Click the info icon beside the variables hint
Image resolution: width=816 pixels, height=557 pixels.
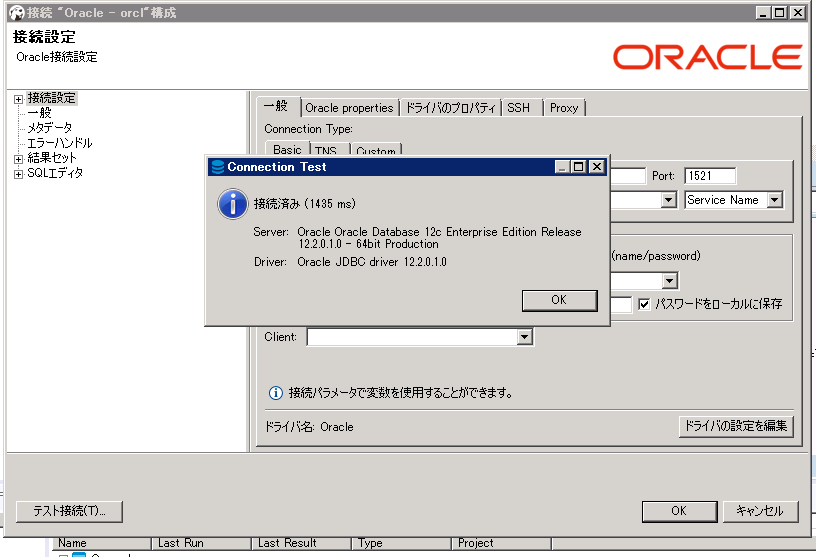tap(275, 393)
